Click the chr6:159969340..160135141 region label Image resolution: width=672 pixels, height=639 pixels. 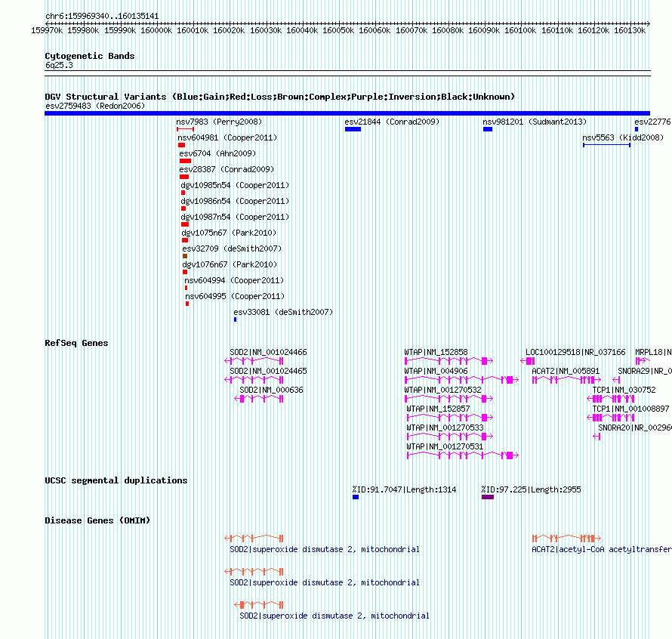coord(102,16)
